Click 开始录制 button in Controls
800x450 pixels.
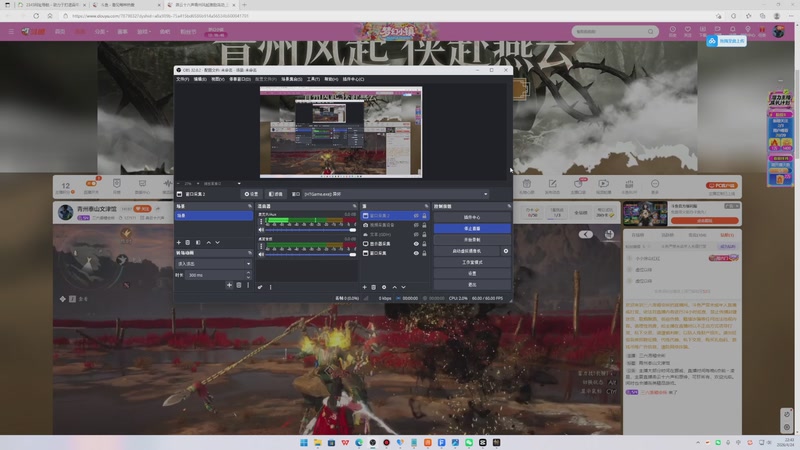472,240
